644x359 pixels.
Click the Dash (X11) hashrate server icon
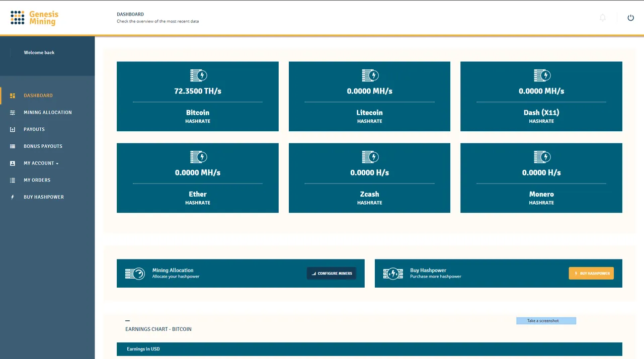tap(542, 75)
